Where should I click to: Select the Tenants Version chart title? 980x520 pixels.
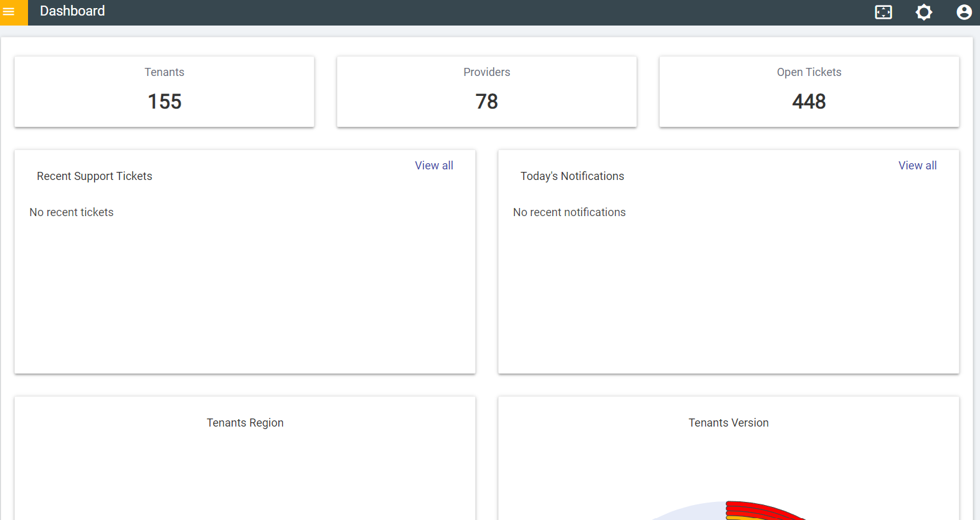(728, 423)
